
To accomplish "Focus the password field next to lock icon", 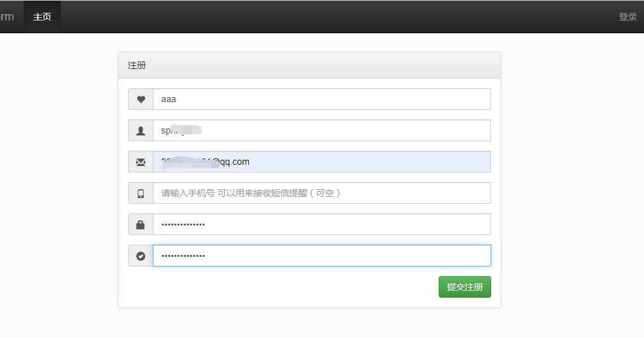I will (x=322, y=224).
